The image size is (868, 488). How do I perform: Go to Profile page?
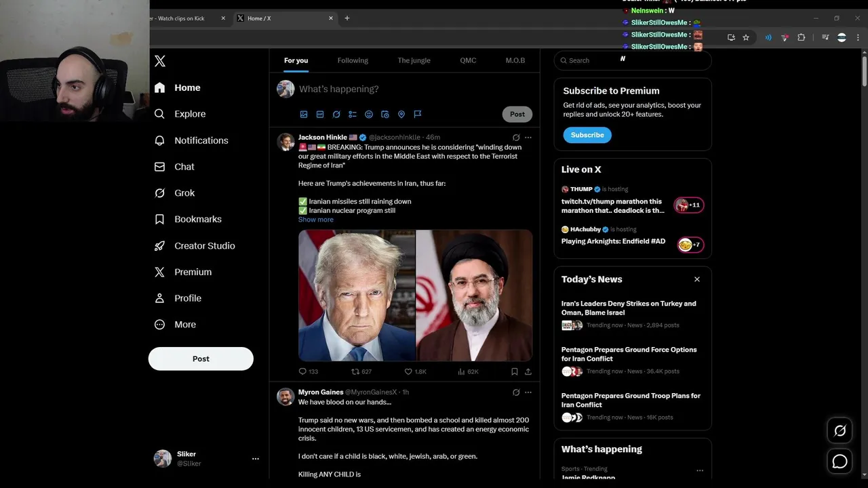coord(178,298)
